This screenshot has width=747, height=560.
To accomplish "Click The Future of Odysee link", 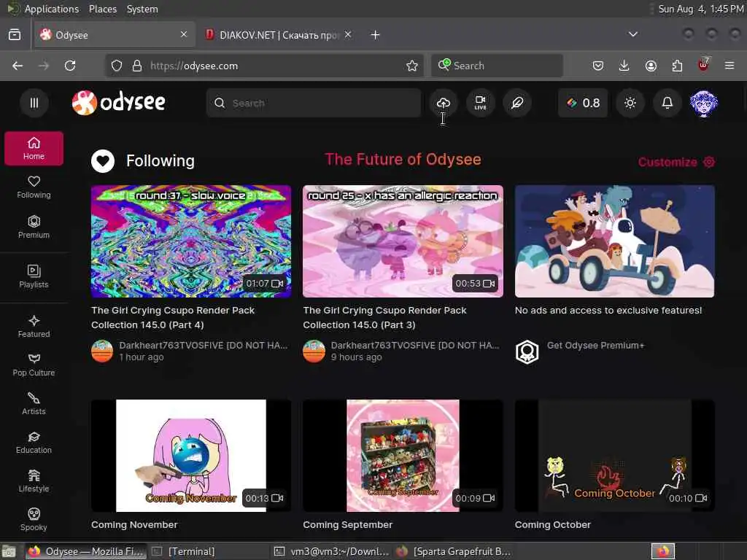I will (x=403, y=160).
